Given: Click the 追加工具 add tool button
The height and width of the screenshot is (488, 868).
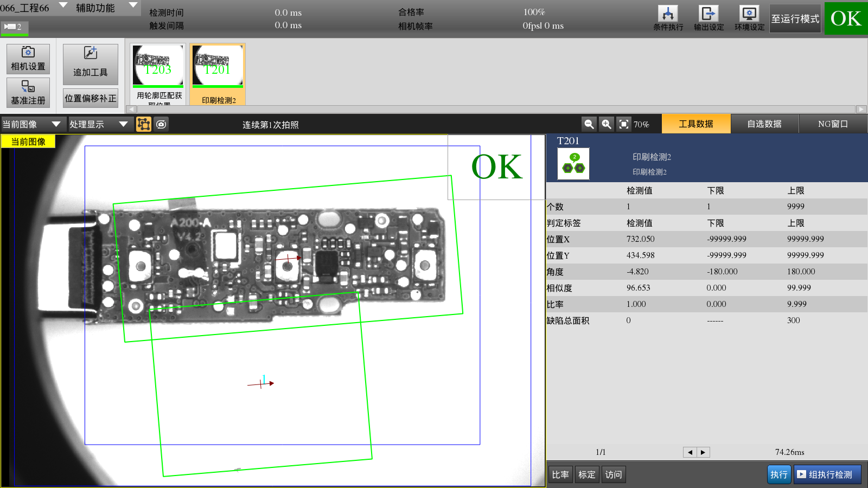Looking at the screenshot, I should (x=90, y=64).
